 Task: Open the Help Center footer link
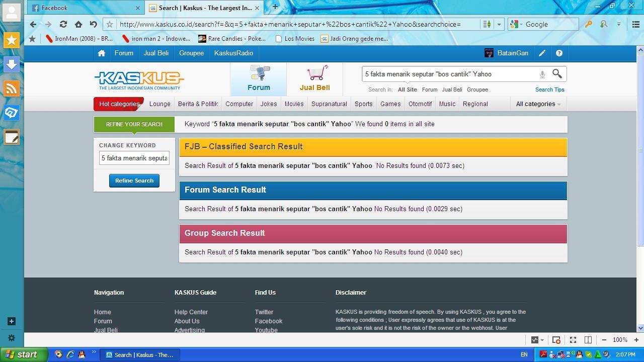191,312
